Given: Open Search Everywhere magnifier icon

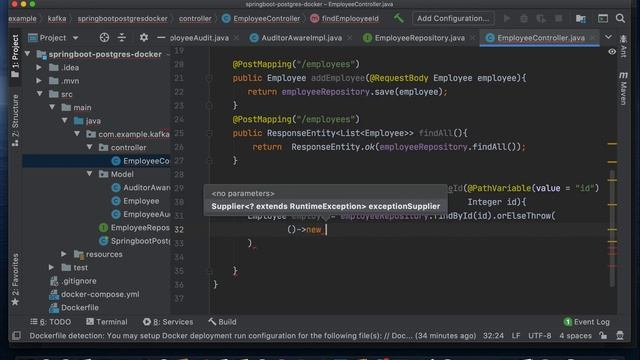Looking at the screenshot, I should tap(620, 18).
